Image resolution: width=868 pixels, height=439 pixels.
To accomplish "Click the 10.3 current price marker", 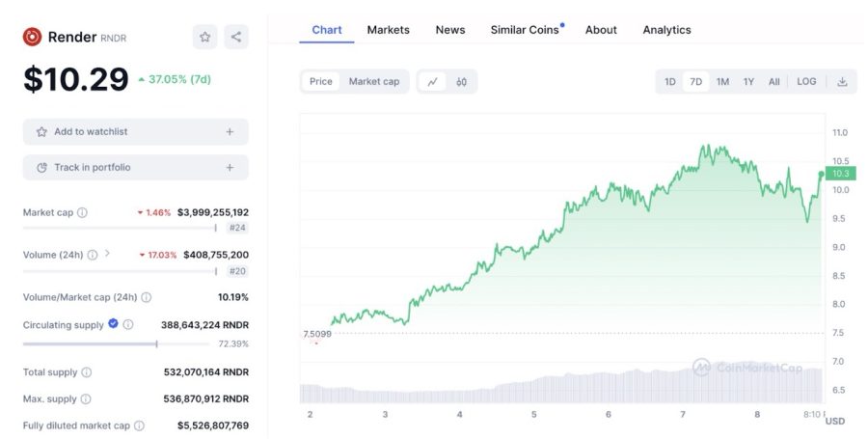I will (840, 174).
